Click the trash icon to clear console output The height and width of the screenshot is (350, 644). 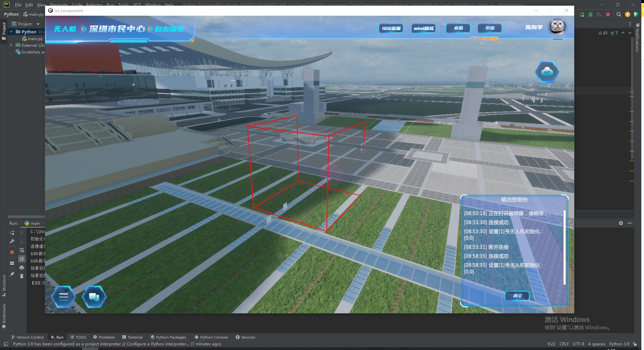(22, 276)
